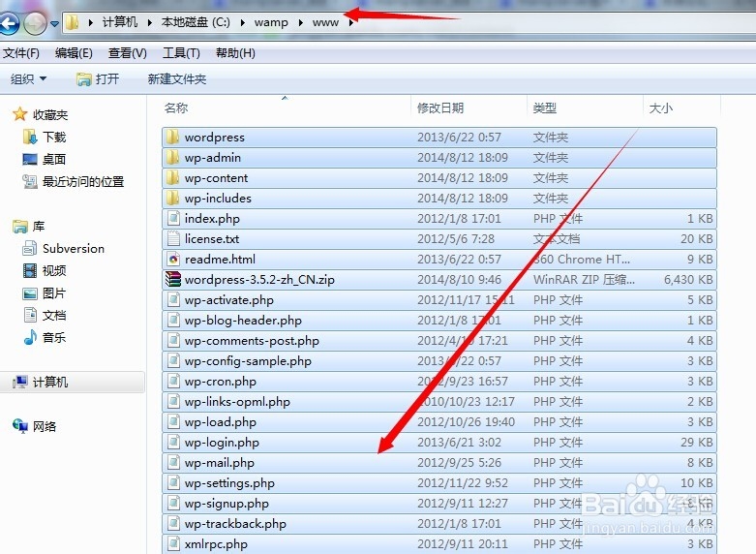Select www breadcrumb in address bar

tap(325, 22)
